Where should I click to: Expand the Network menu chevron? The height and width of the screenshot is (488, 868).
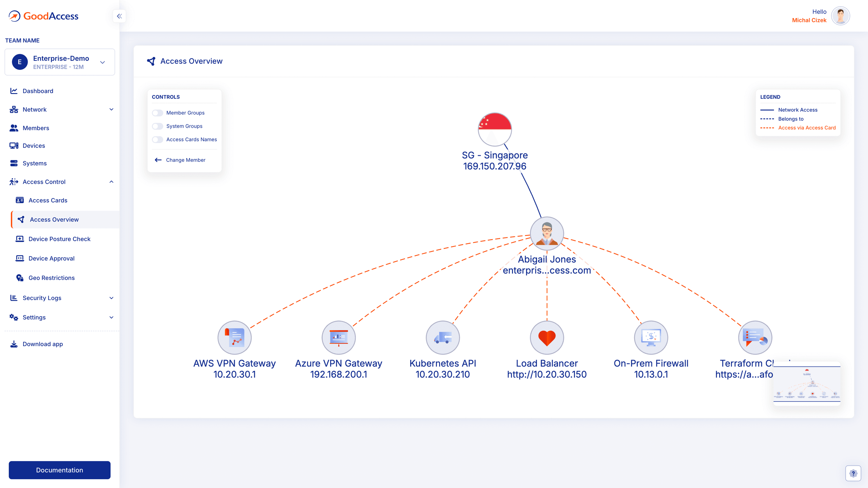click(x=111, y=109)
